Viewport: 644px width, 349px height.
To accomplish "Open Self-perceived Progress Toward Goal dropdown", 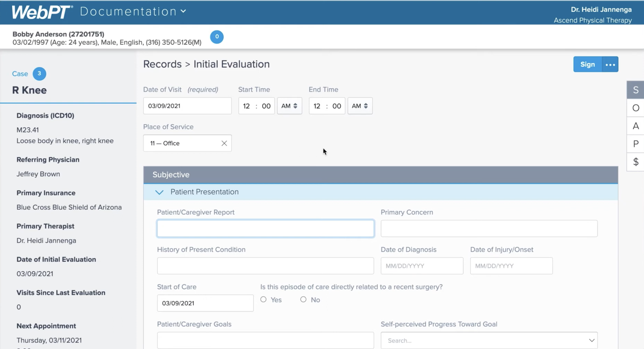I will 489,340.
